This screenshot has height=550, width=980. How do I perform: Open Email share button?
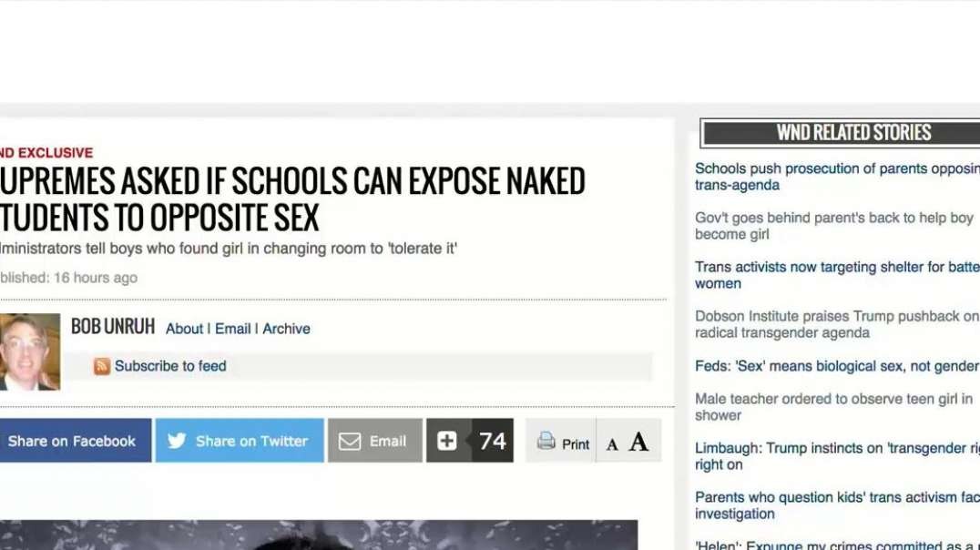375,441
